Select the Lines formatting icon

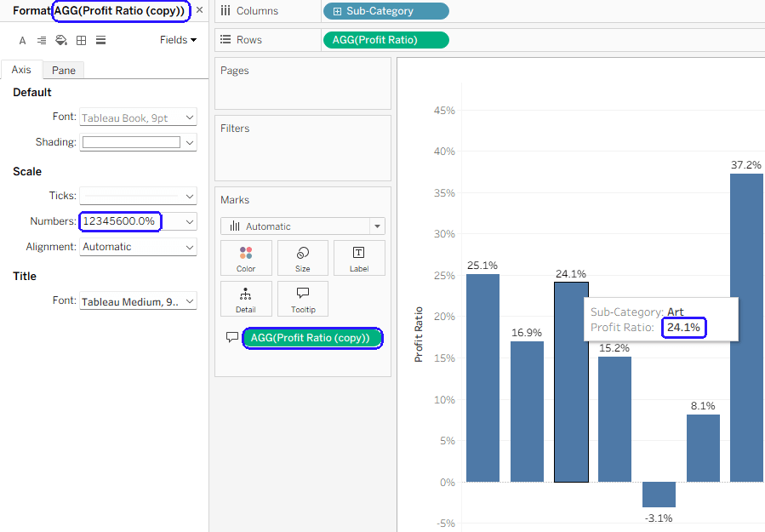tap(100, 40)
